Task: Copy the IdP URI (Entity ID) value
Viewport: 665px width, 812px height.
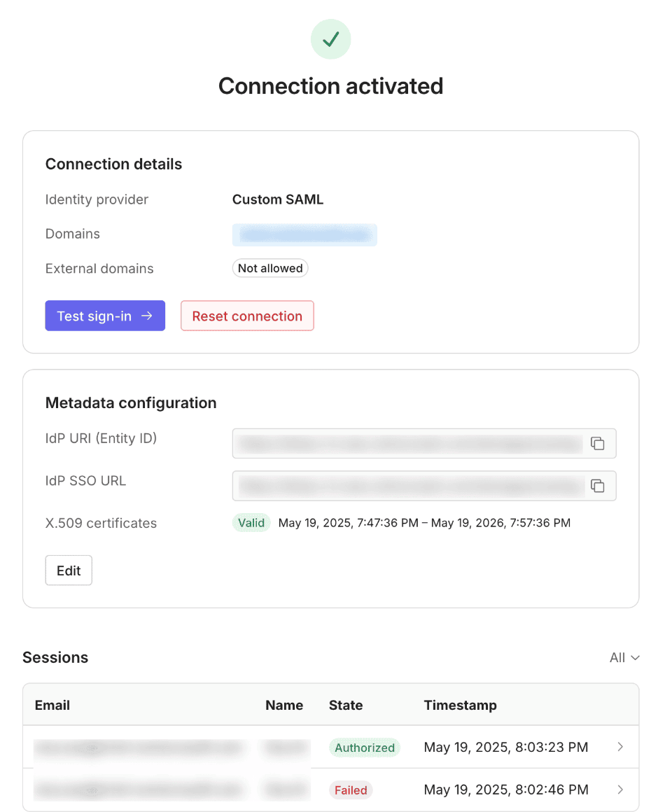Action: (598, 443)
